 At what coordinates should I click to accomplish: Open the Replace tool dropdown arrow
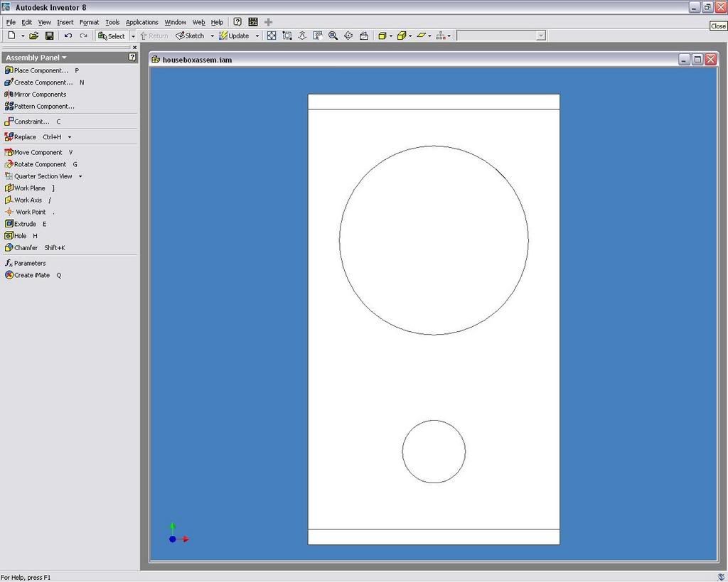pos(70,137)
